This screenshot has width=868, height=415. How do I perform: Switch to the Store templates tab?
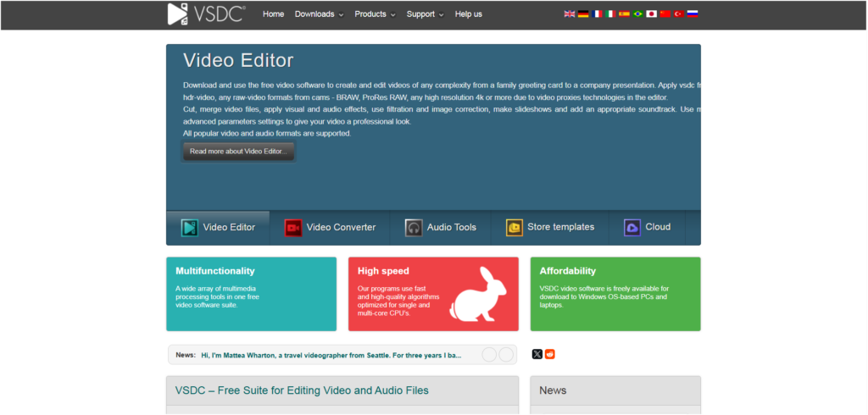click(x=549, y=228)
